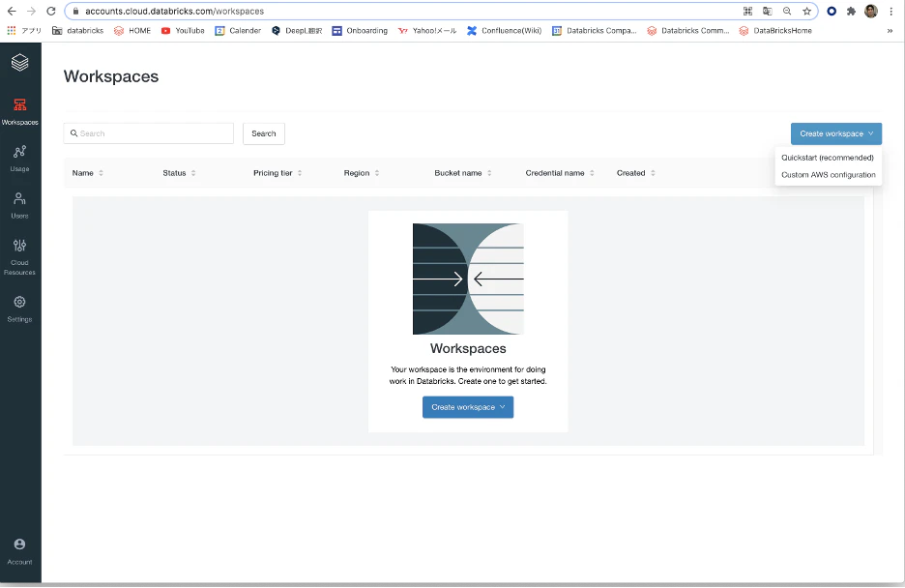905x588 pixels.
Task: Click the site lock icon
Action: 75,11
